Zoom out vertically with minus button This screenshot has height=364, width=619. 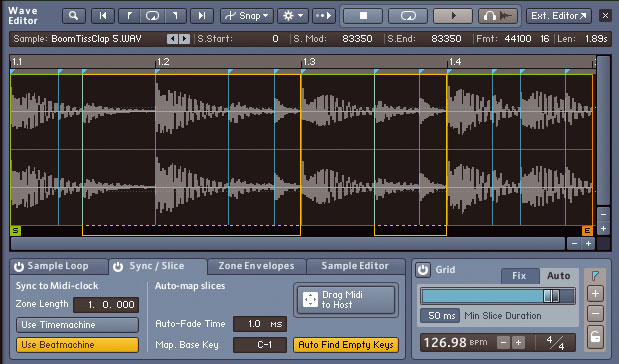[x=603, y=214]
